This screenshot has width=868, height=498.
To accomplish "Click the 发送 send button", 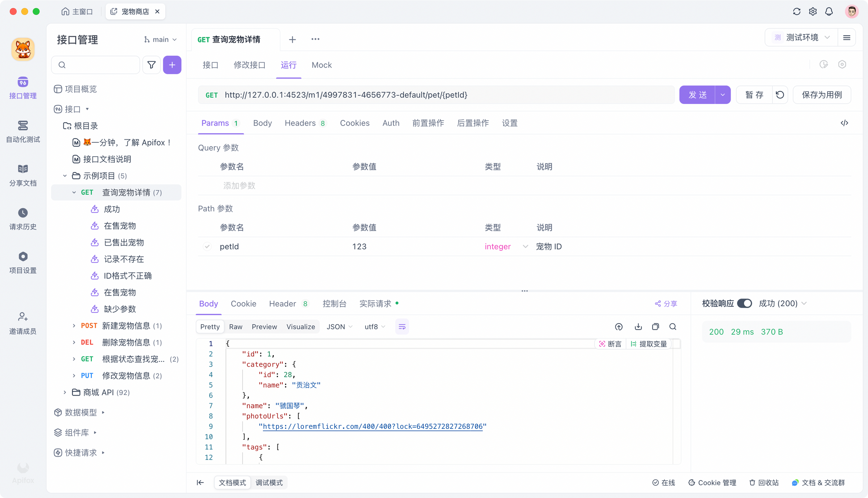I will tap(697, 95).
